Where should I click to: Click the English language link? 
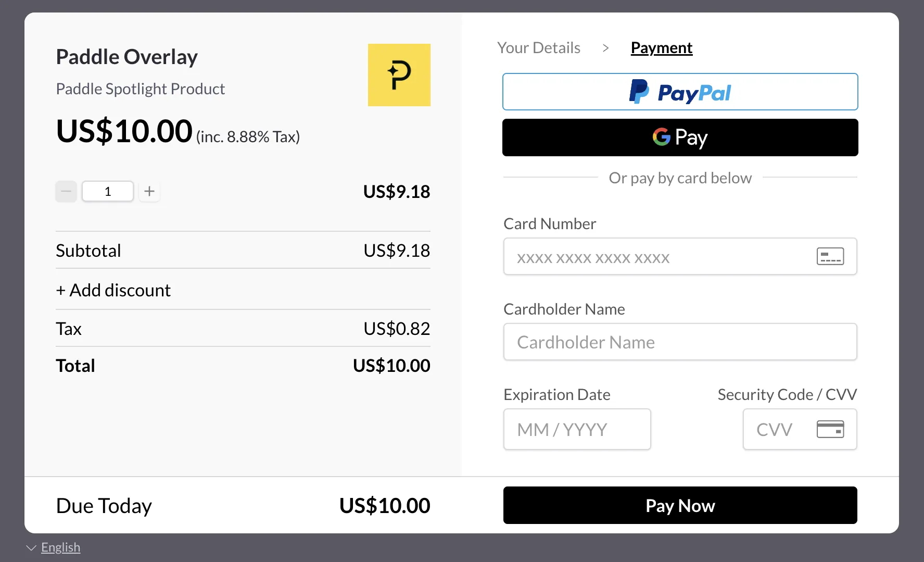click(60, 547)
